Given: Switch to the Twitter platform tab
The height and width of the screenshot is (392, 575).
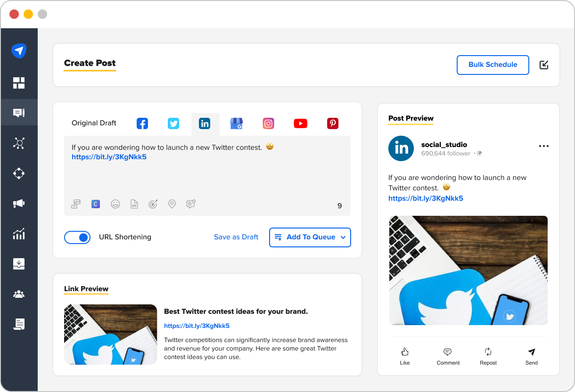Looking at the screenshot, I should pos(173,123).
